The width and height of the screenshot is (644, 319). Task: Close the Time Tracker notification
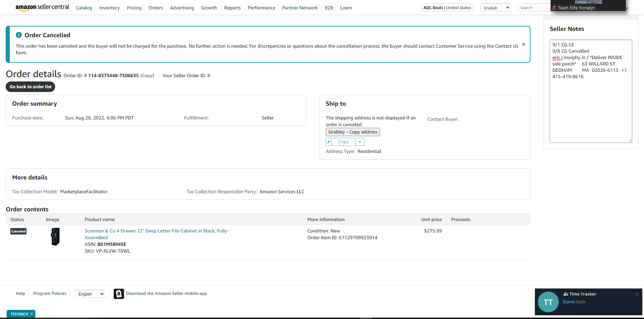click(637, 294)
